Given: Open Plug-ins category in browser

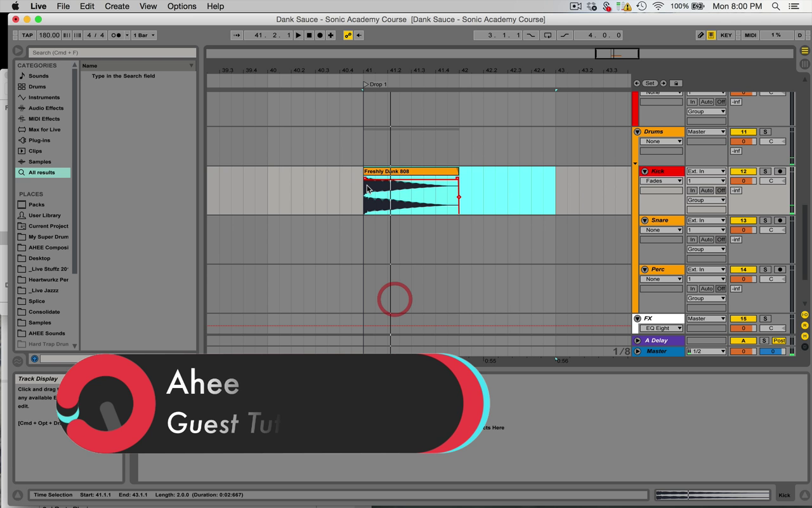Looking at the screenshot, I should coord(39,140).
